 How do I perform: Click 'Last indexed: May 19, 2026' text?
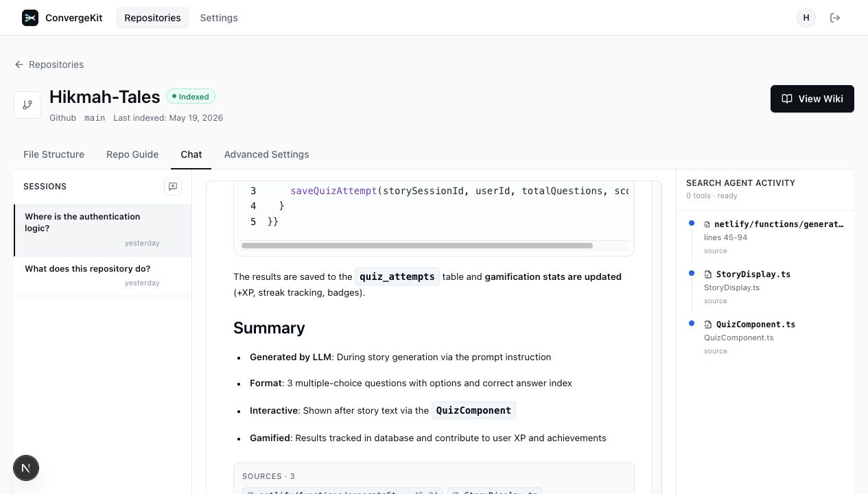(168, 118)
